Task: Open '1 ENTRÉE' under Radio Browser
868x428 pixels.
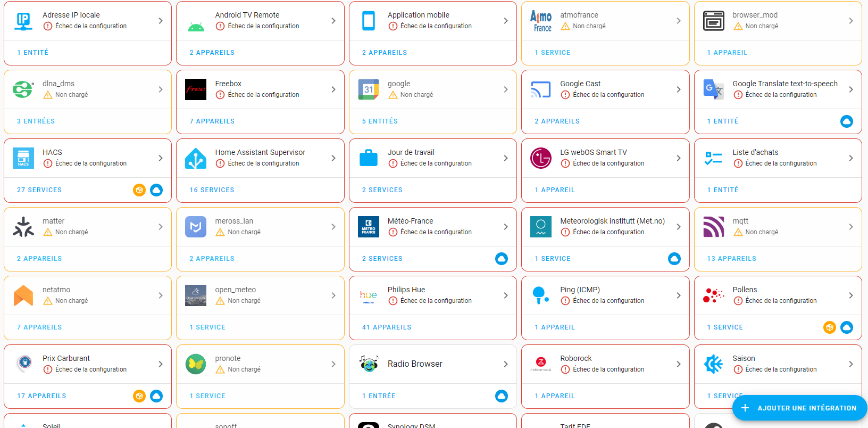Action: tap(379, 396)
